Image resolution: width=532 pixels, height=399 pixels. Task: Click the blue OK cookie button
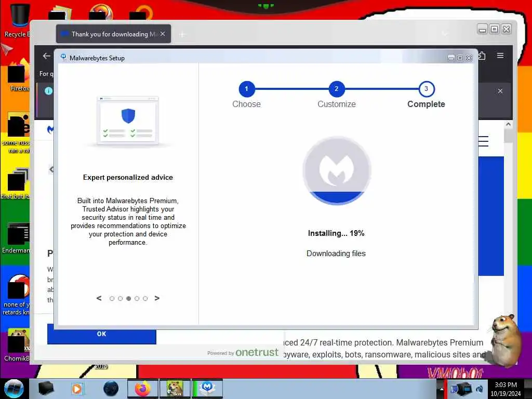pos(101,334)
